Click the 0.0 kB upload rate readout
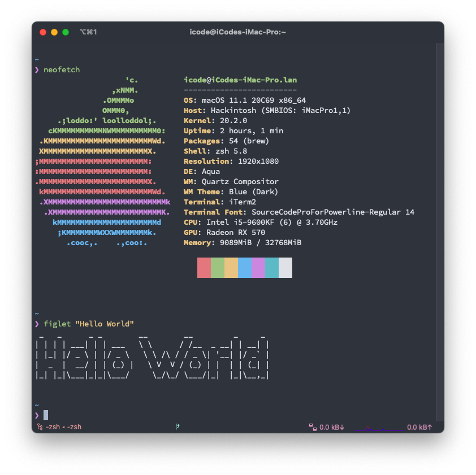476x475 pixels. (419, 427)
